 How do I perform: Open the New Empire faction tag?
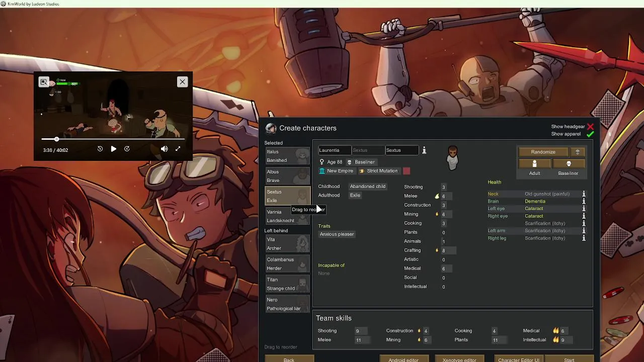[x=337, y=171]
